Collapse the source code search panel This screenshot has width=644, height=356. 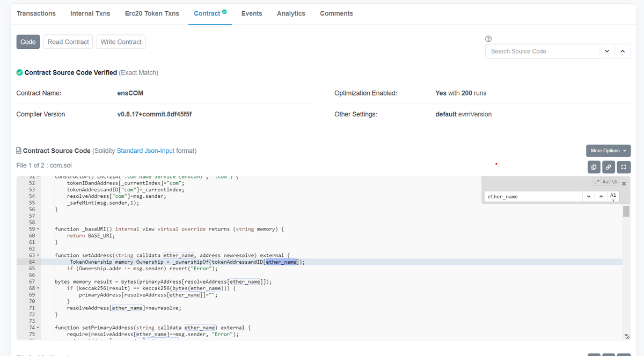click(x=622, y=51)
